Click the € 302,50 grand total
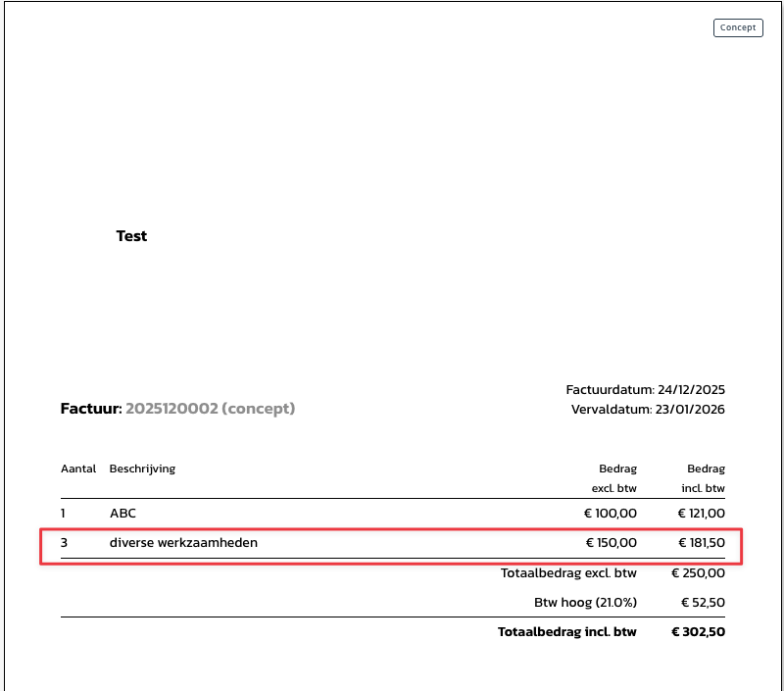The image size is (784, 691). point(698,632)
